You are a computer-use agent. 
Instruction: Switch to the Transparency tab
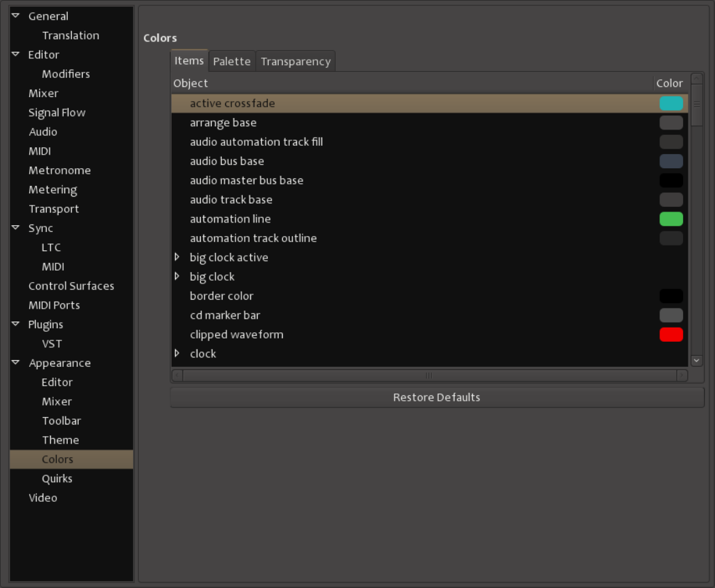pos(296,62)
